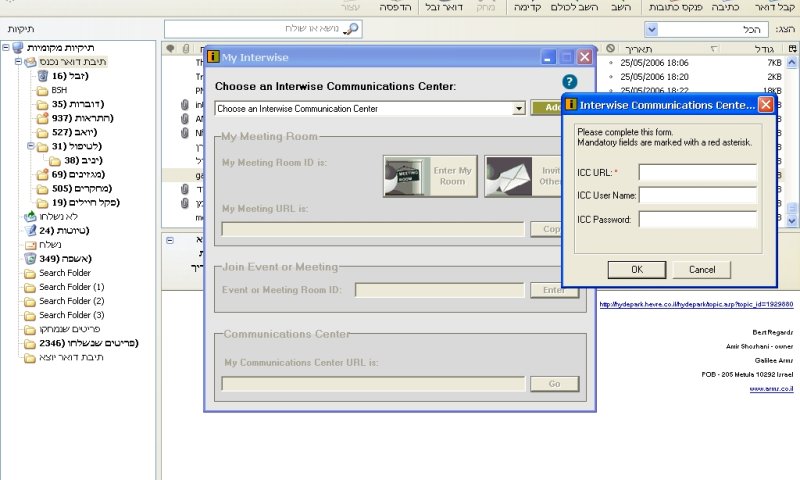Click the drafts folder icon (טיוטות)
The width and height of the screenshot is (800, 480).
coord(30,231)
